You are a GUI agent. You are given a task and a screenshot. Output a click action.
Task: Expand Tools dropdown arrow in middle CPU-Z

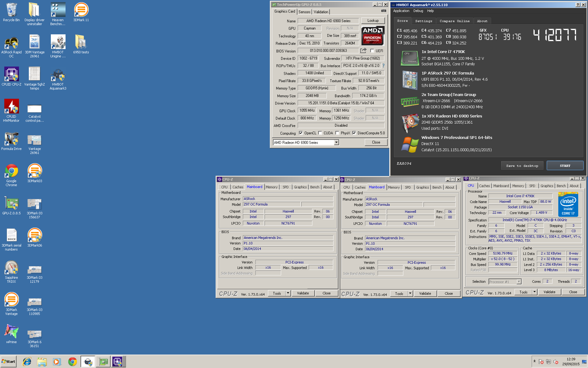(x=410, y=293)
